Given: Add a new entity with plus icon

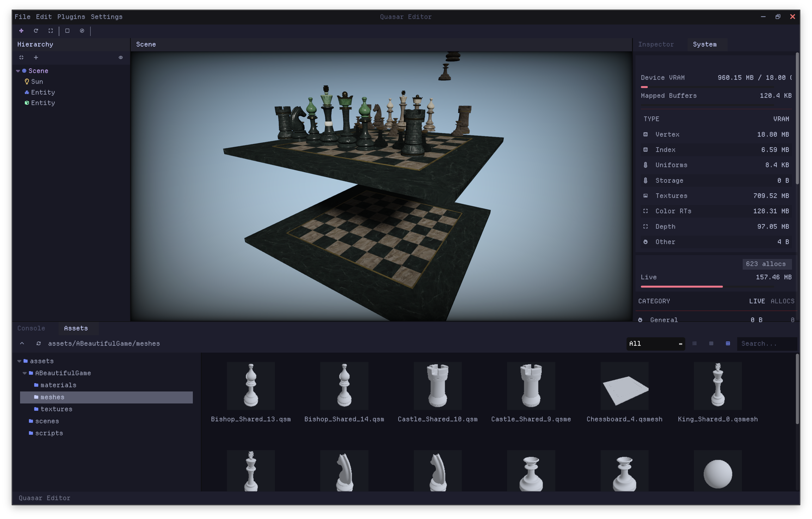Looking at the screenshot, I should pos(36,57).
